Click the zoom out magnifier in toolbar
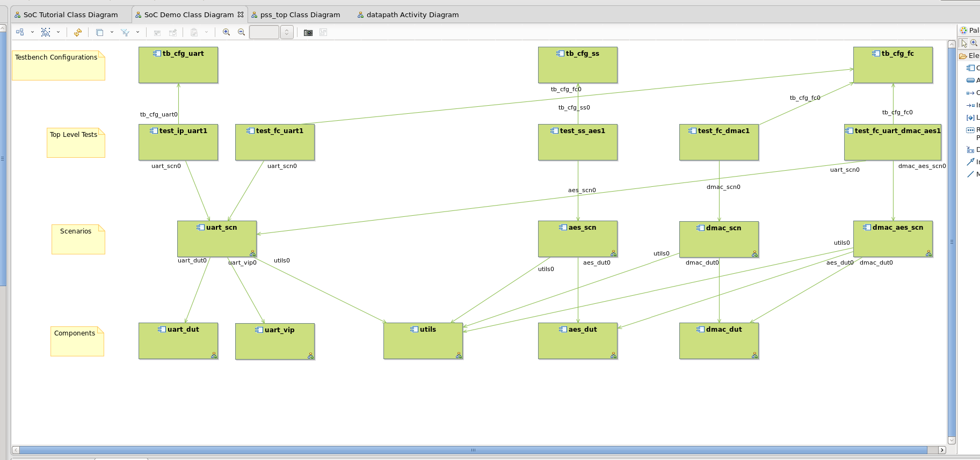980x460 pixels. [x=242, y=32]
